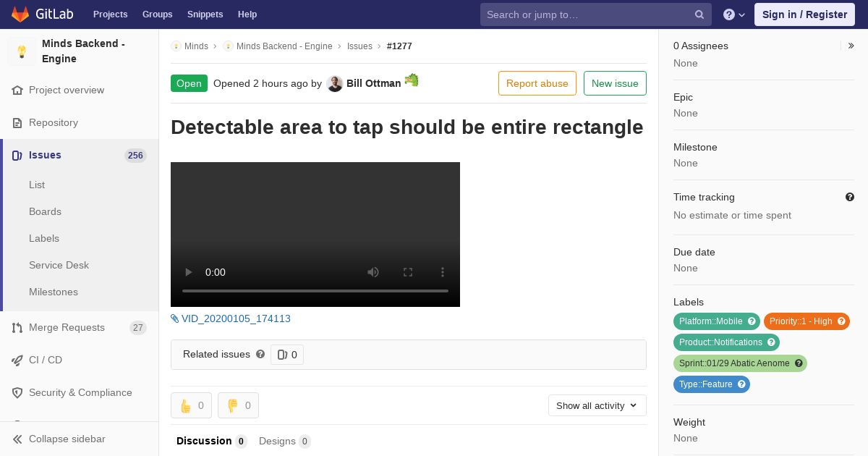Open Snippets in the top navigation

coord(205,14)
